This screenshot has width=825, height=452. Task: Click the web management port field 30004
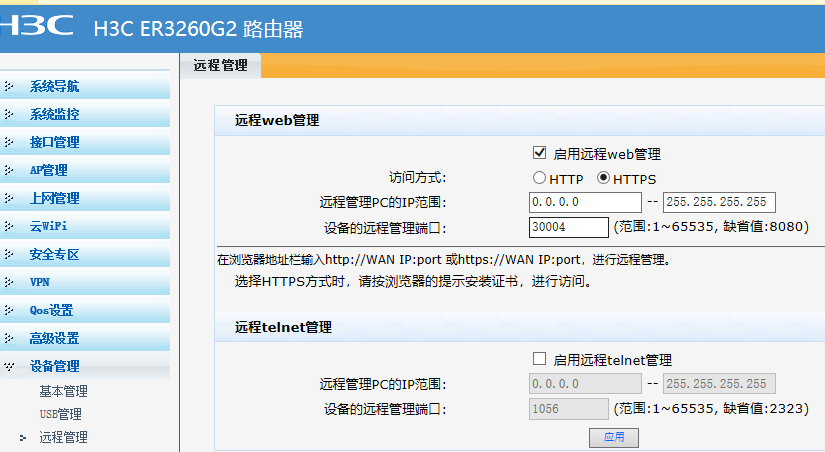tap(569, 227)
